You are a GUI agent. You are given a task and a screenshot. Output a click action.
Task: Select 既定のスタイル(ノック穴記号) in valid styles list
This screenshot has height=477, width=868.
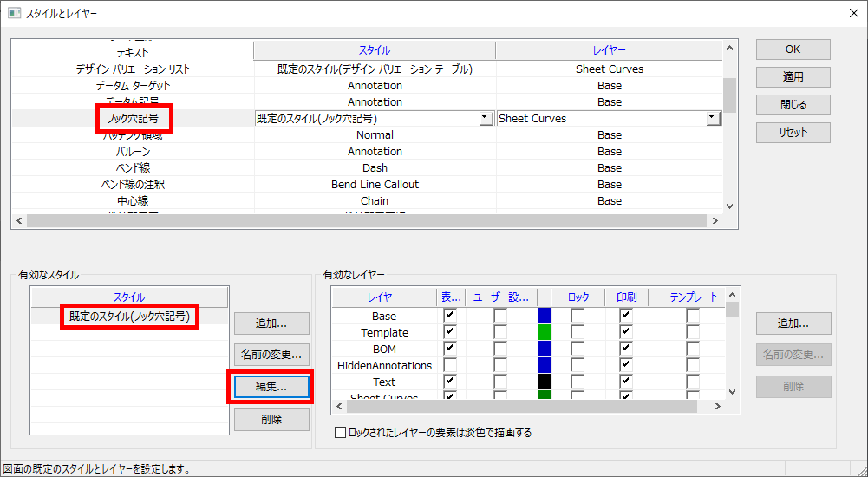[x=129, y=317]
